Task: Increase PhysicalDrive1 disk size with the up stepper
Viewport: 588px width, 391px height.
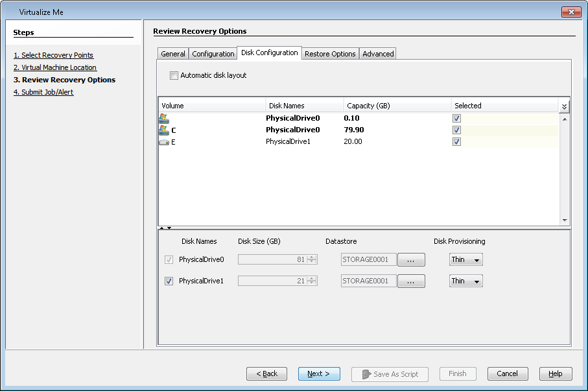Action: (x=312, y=278)
